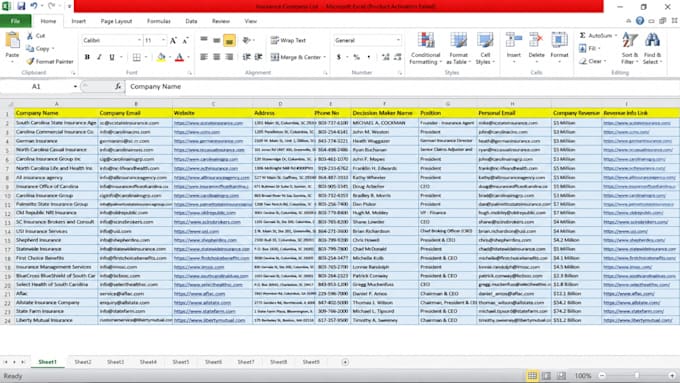
Task: Activate the Format Painter brush
Action: (30, 62)
